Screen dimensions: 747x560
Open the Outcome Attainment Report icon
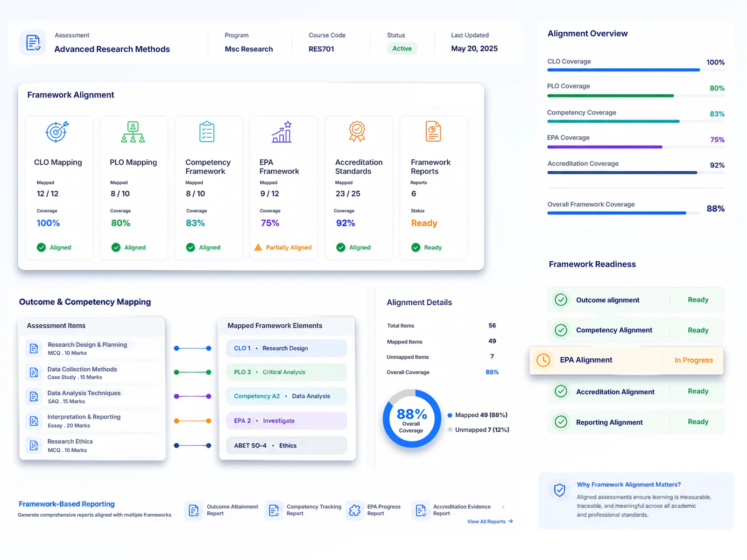pos(194,511)
